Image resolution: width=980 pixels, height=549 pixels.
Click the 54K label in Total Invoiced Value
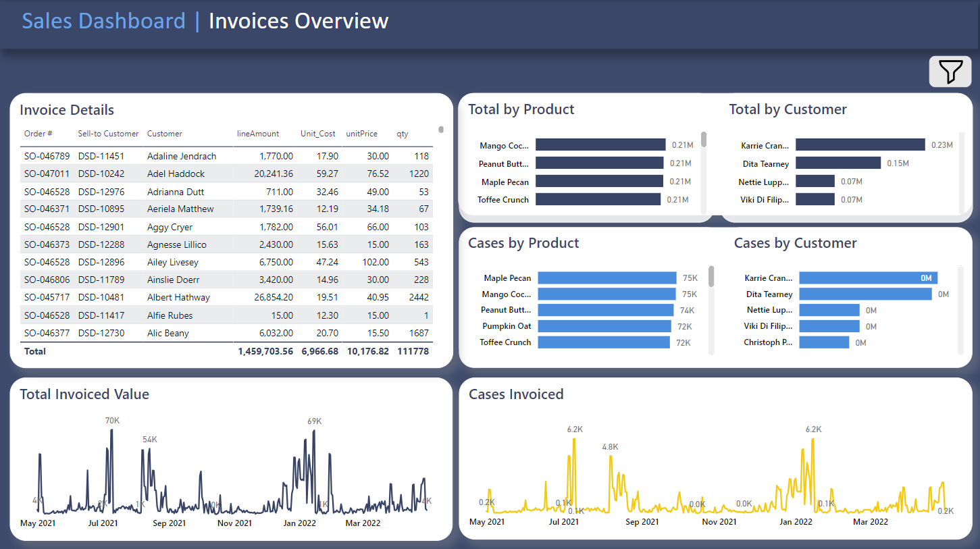149,439
